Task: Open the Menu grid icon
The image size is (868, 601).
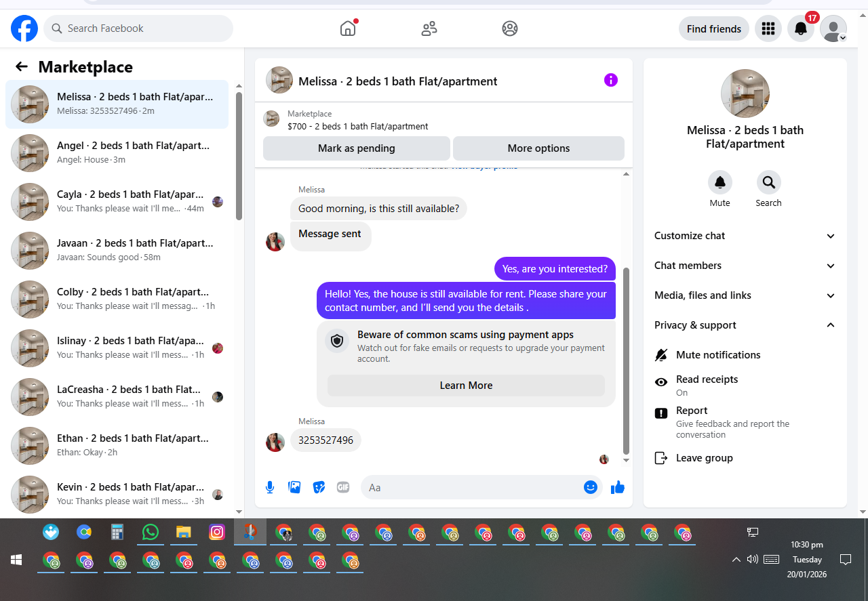Action: 768,28
